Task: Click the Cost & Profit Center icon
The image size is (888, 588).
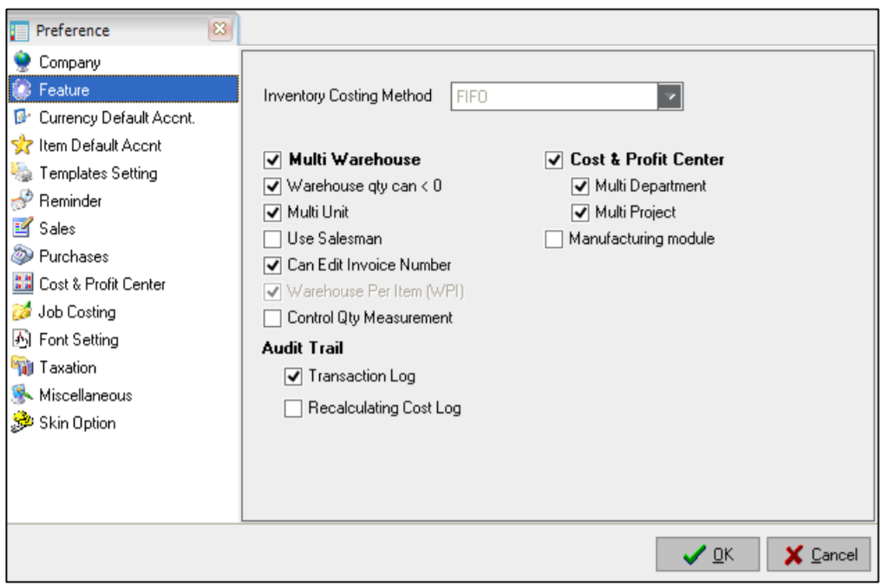Action: [22, 284]
